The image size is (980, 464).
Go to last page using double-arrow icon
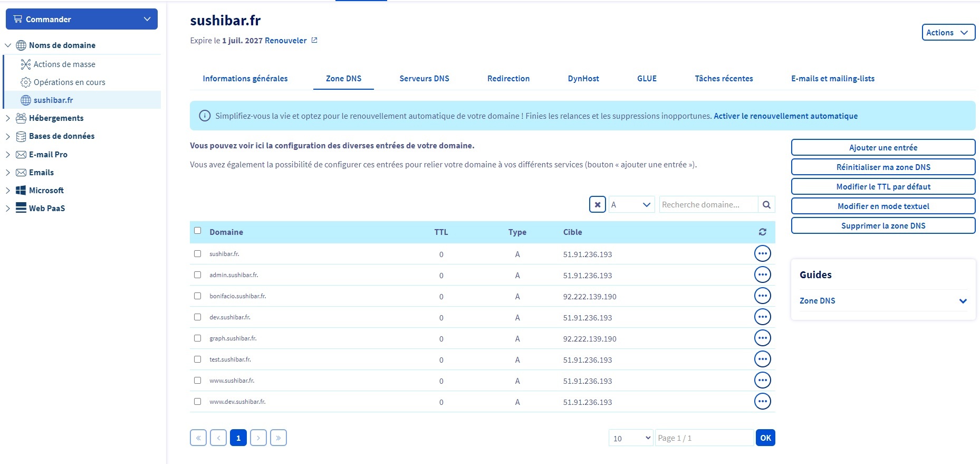click(x=278, y=438)
